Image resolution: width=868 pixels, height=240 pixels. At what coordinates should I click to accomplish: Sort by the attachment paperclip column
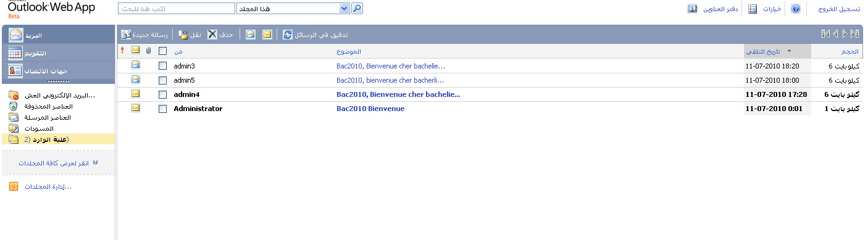point(148,51)
